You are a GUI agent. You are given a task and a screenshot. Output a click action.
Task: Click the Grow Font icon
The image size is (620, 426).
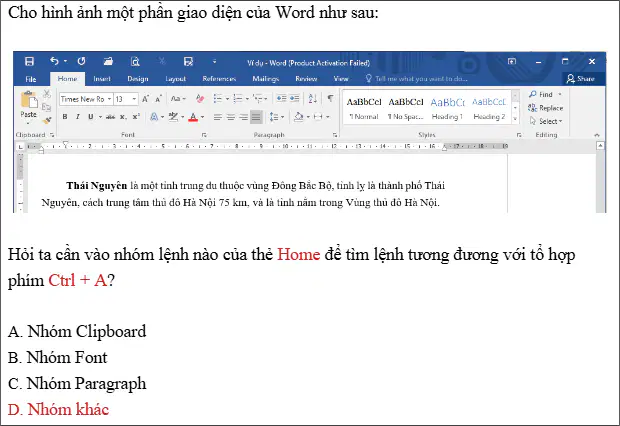145,99
